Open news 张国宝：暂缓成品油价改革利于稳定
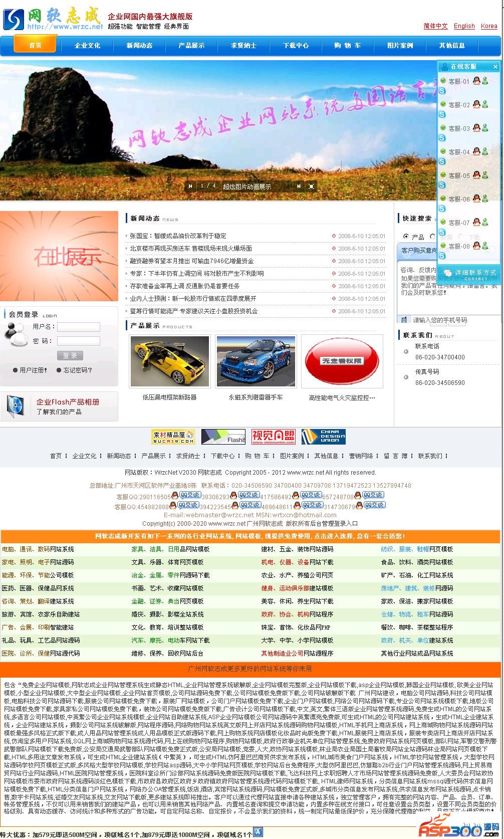504x839 pixels. tap(178, 236)
